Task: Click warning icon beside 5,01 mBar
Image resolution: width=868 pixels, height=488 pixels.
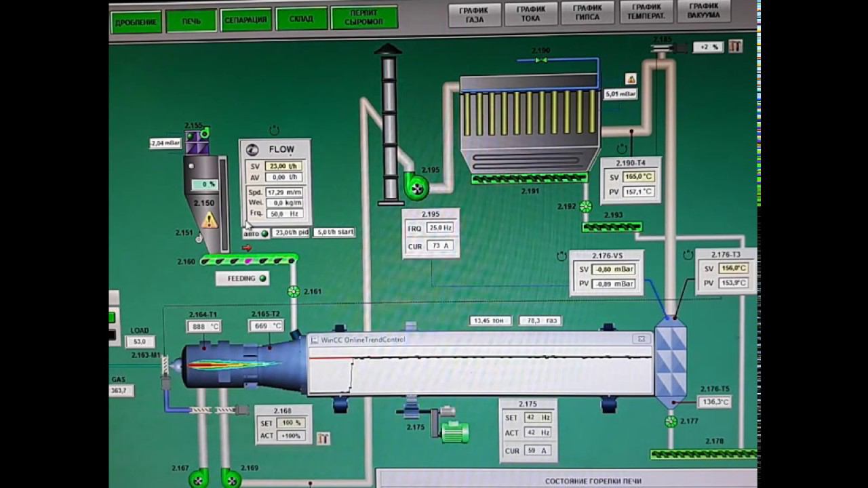Action: point(631,79)
